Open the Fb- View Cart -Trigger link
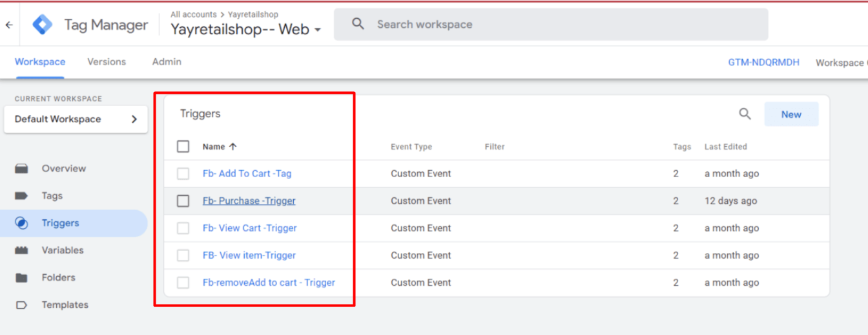Image resolution: width=868 pixels, height=335 pixels. [x=249, y=228]
